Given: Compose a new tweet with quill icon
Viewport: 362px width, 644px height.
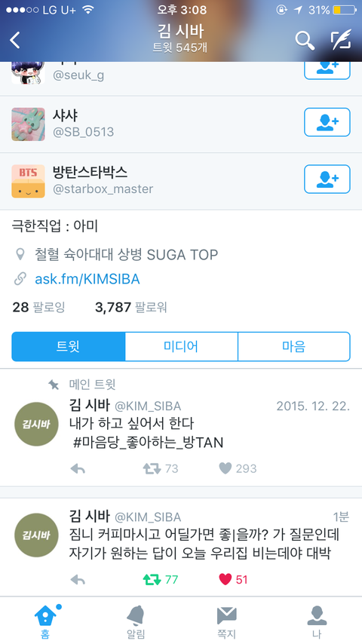Looking at the screenshot, I should click(341, 39).
